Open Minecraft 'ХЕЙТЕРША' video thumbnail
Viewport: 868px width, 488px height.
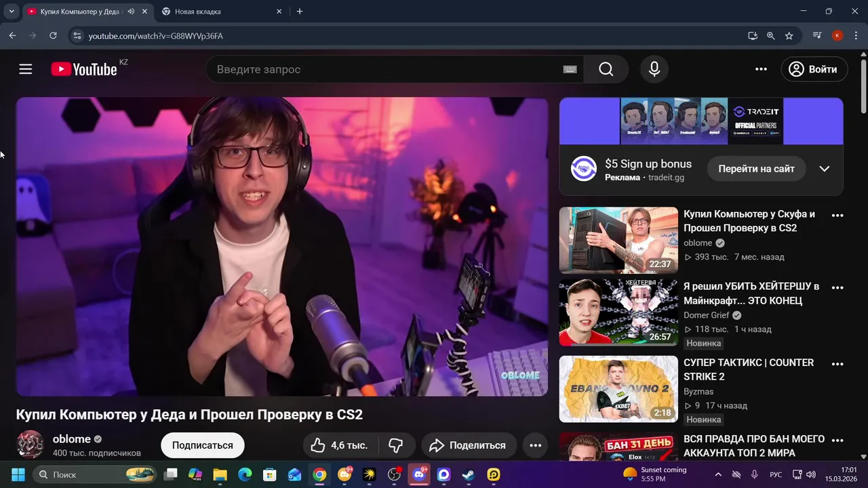(618, 312)
